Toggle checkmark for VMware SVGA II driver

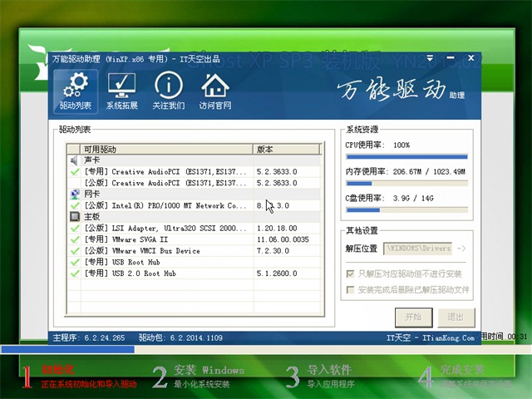pos(75,239)
